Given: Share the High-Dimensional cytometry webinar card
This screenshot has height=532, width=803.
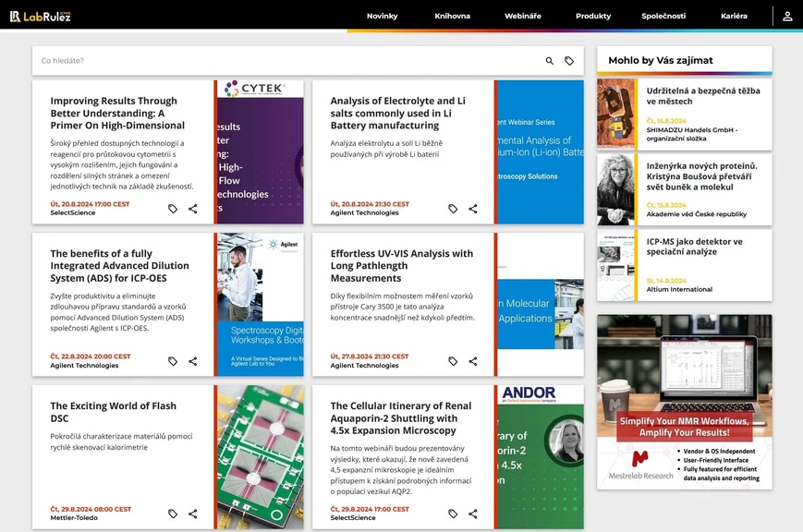Looking at the screenshot, I should (192, 209).
